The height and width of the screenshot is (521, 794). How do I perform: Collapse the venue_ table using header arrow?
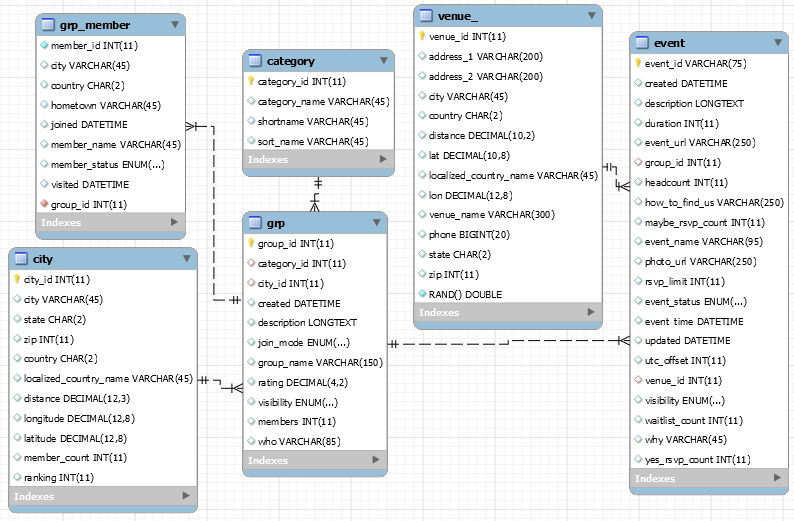pyautogui.click(x=591, y=16)
